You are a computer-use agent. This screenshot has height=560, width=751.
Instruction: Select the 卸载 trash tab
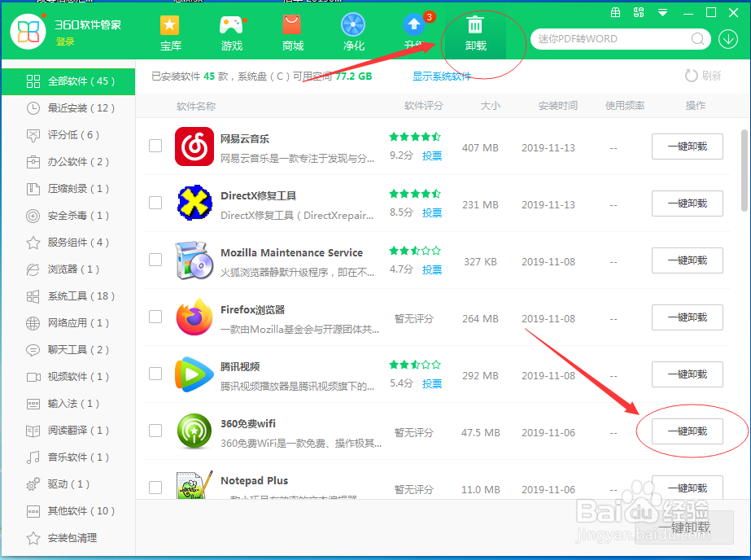tap(476, 33)
